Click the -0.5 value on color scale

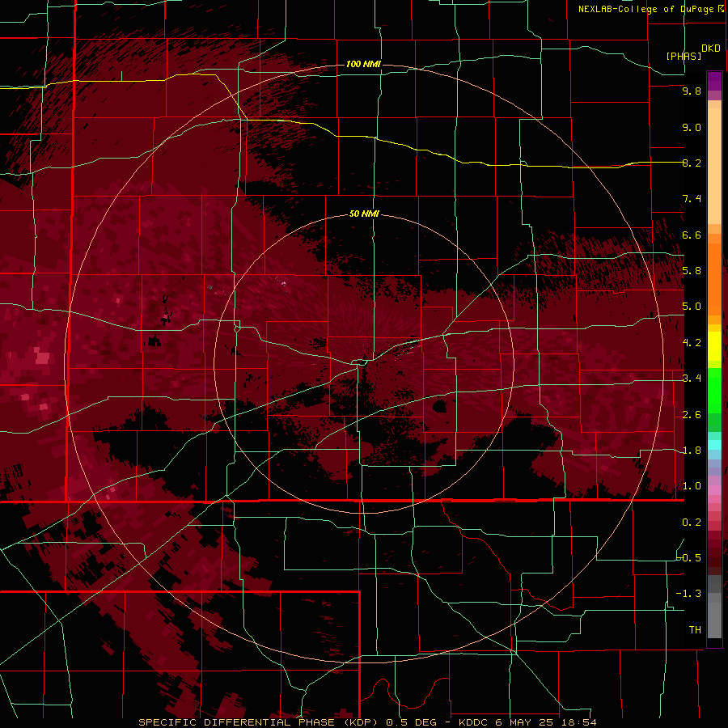point(689,558)
